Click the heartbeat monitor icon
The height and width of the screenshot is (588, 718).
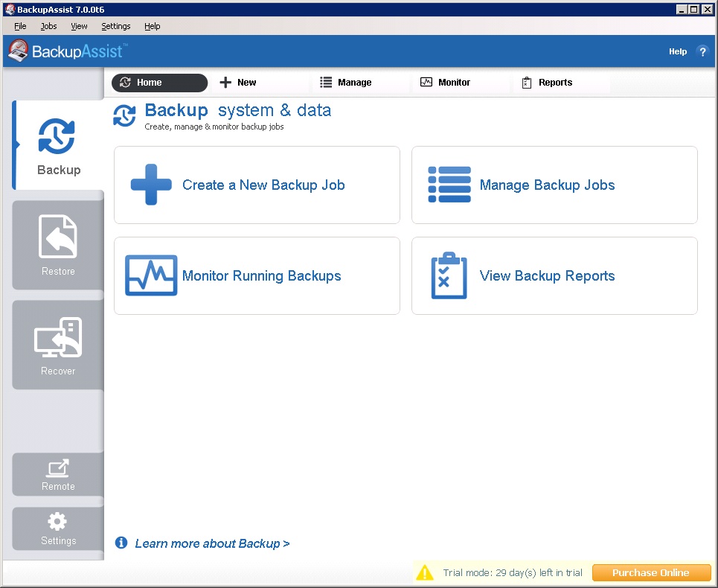coord(151,275)
